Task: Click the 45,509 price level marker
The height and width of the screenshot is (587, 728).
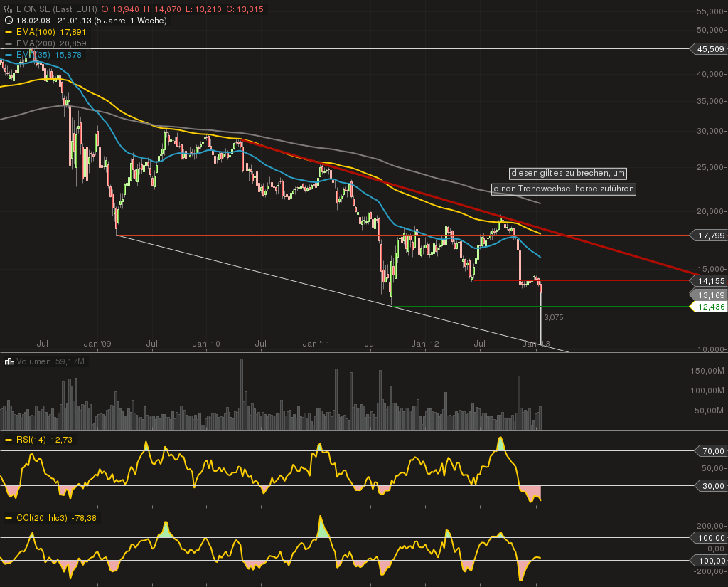Action: [x=709, y=49]
